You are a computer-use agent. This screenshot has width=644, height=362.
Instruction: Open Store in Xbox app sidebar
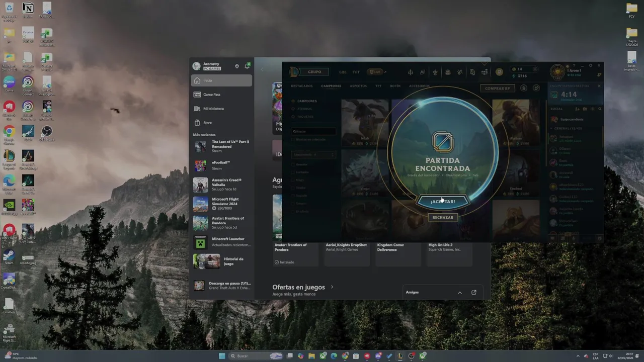(221, 123)
